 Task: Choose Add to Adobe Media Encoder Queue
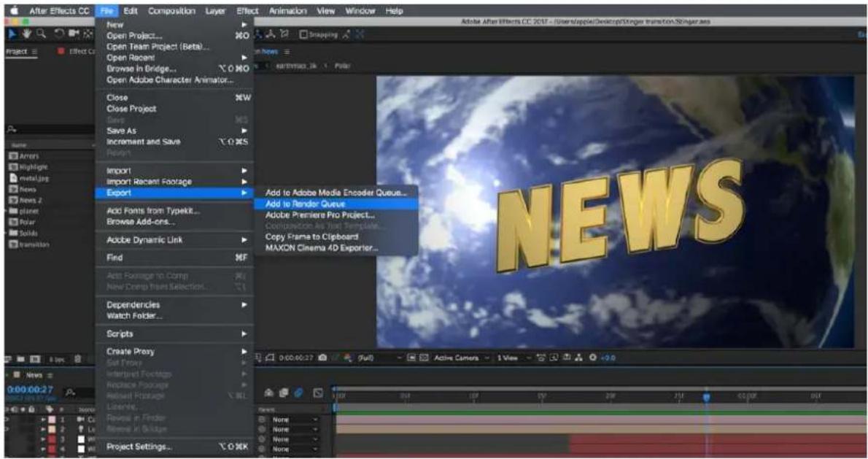336,193
